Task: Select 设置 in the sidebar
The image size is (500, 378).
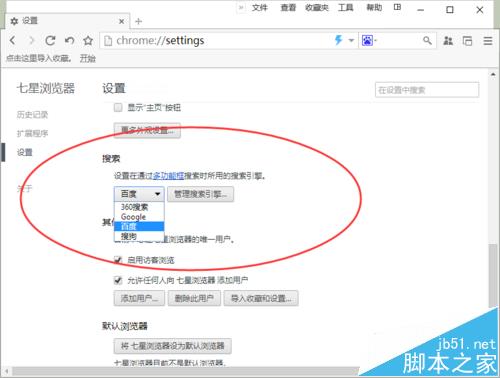Action: 25,153
